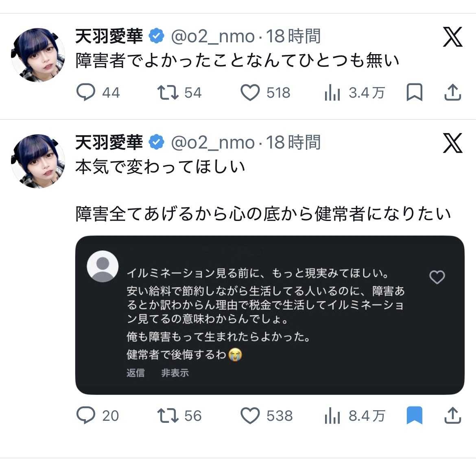Open profile picture on second tweet

38,161
